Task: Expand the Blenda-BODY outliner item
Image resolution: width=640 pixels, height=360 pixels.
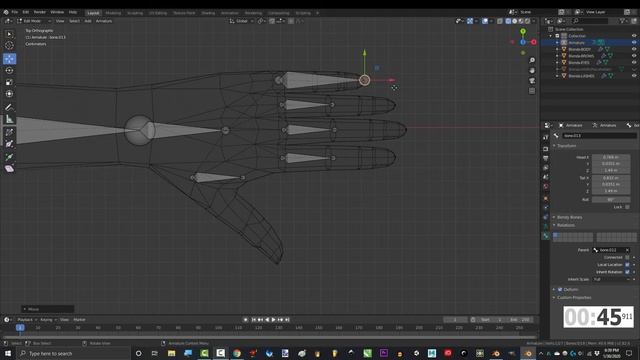Action: pyautogui.click(x=557, y=49)
